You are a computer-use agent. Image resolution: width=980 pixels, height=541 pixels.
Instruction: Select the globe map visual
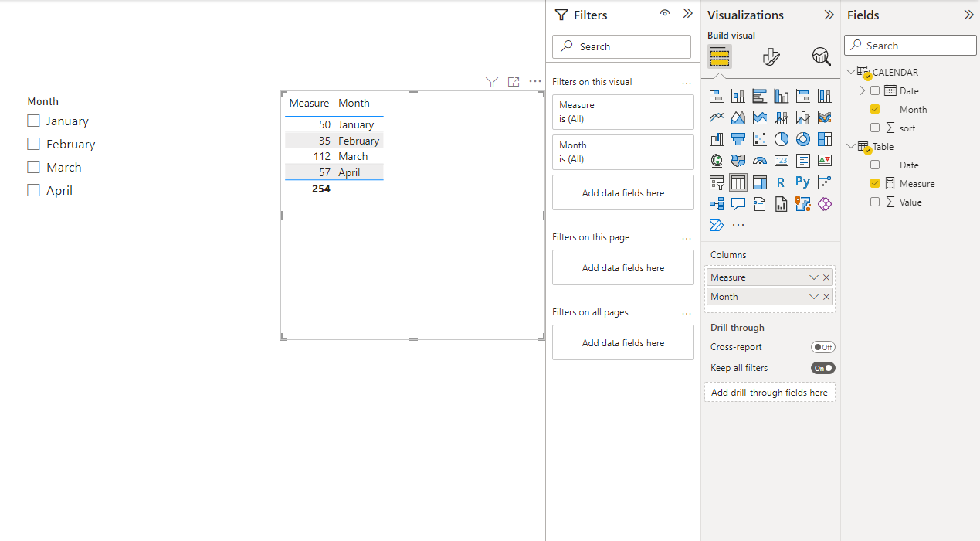point(716,161)
